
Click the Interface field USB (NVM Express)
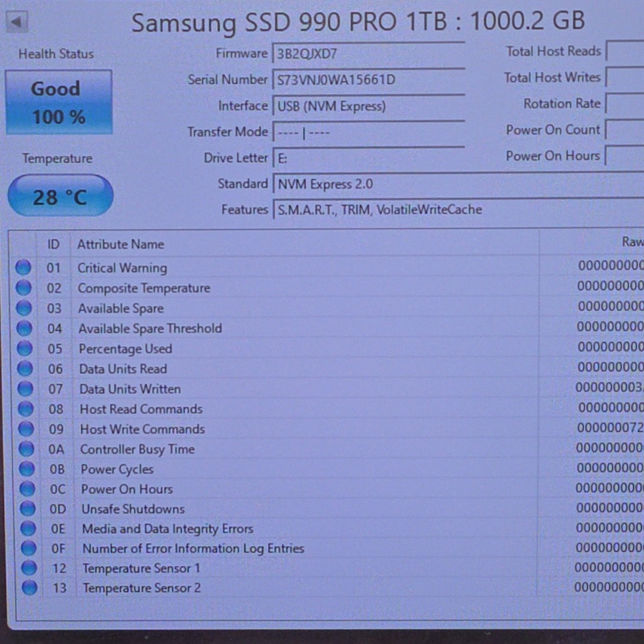click(369, 106)
